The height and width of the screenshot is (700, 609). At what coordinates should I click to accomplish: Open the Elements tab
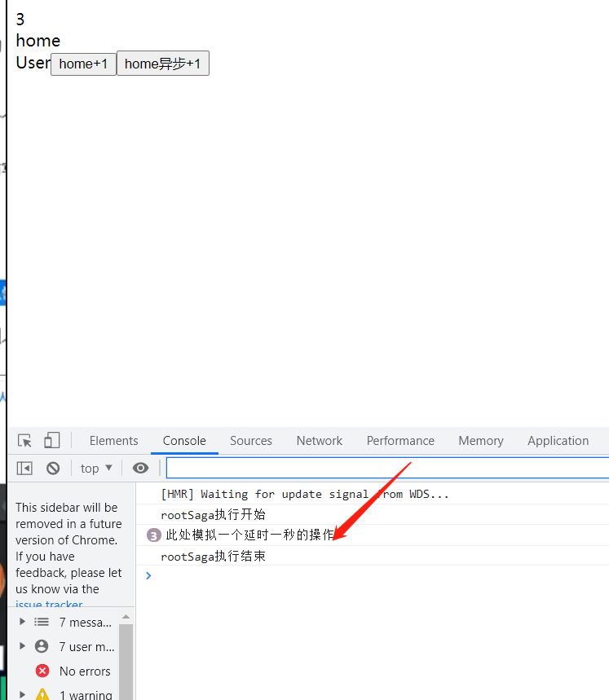pyautogui.click(x=114, y=441)
